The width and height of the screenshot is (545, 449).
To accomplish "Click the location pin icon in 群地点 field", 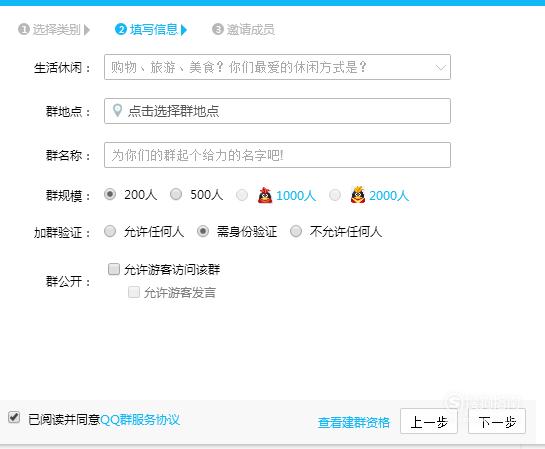I will point(117,111).
